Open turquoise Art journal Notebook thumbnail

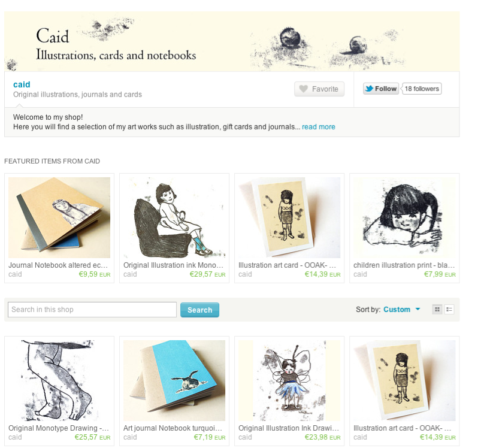(174, 380)
